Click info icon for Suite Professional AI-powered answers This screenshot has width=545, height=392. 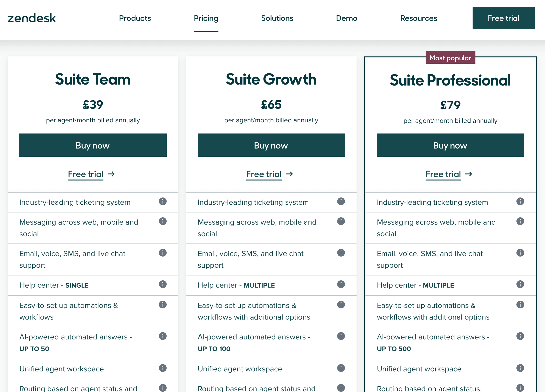tap(520, 336)
